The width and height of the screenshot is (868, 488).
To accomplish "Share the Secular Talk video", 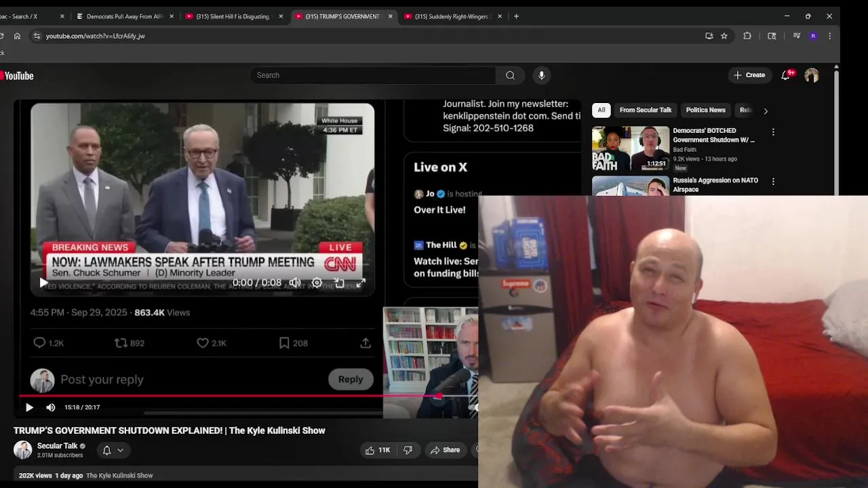I will pyautogui.click(x=445, y=450).
